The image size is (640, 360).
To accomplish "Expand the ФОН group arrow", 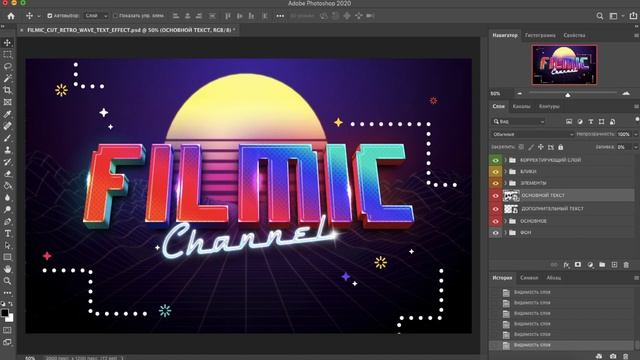I will coord(506,233).
